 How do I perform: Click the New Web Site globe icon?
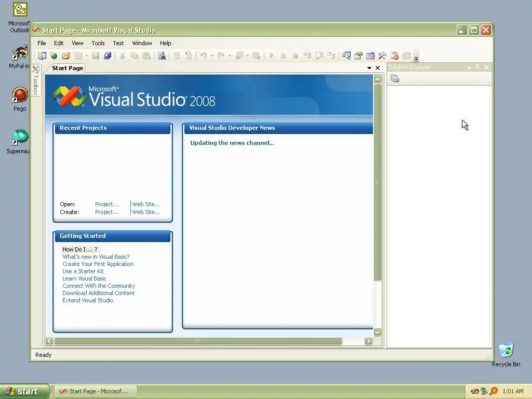54,56
